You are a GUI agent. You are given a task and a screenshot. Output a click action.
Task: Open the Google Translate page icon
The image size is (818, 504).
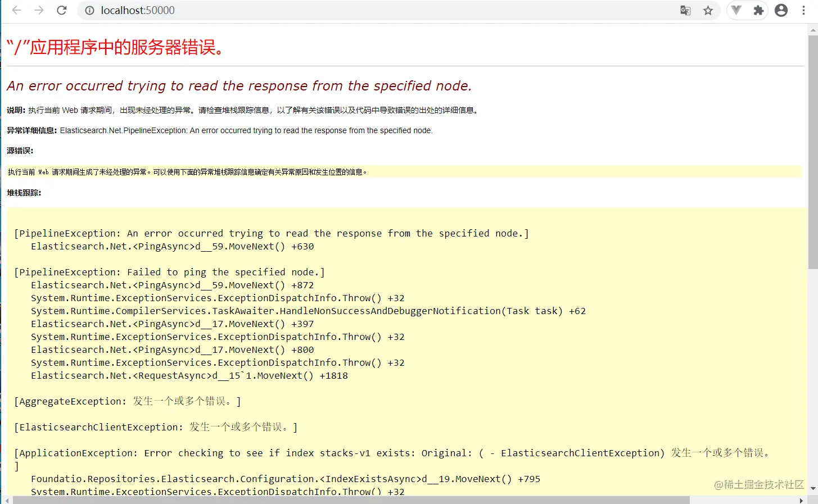pyautogui.click(x=685, y=10)
